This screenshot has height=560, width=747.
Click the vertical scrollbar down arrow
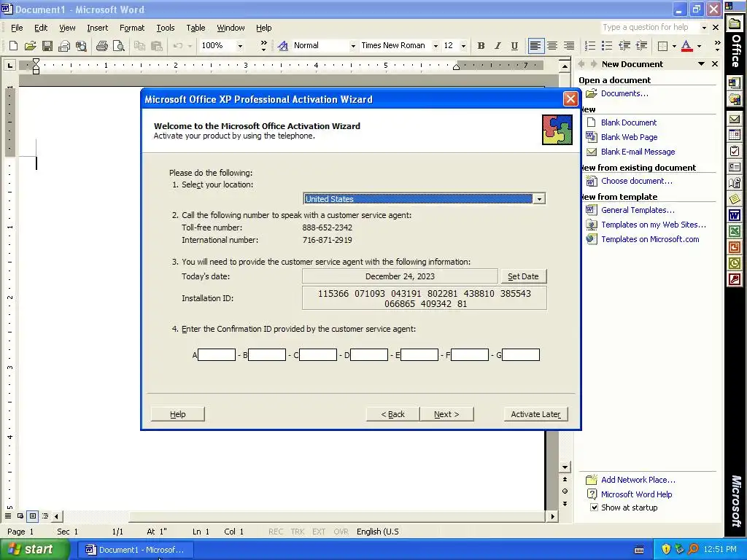pos(565,467)
